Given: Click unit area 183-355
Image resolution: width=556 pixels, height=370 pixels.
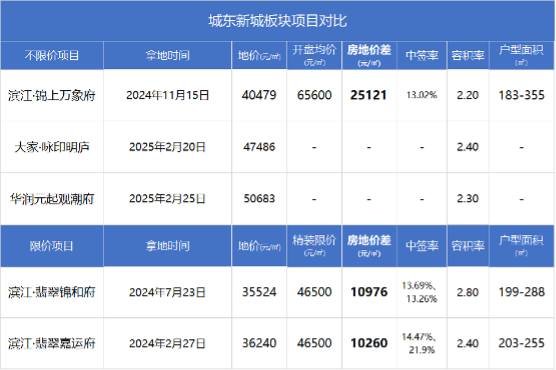Looking at the screenshot, I should pos(521,95).
